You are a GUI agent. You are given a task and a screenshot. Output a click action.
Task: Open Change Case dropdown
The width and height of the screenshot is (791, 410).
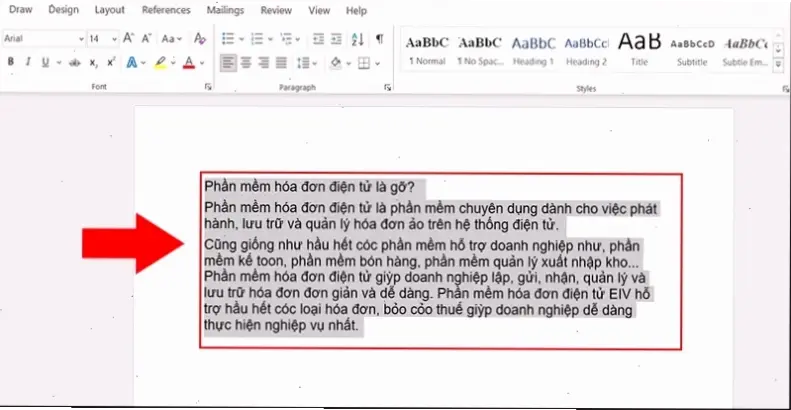172,38
